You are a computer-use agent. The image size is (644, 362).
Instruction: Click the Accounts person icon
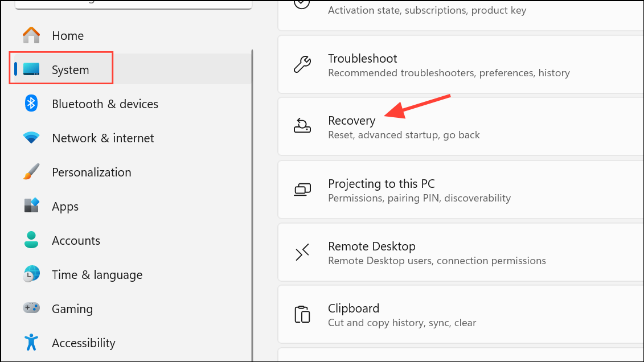[31, 240]
